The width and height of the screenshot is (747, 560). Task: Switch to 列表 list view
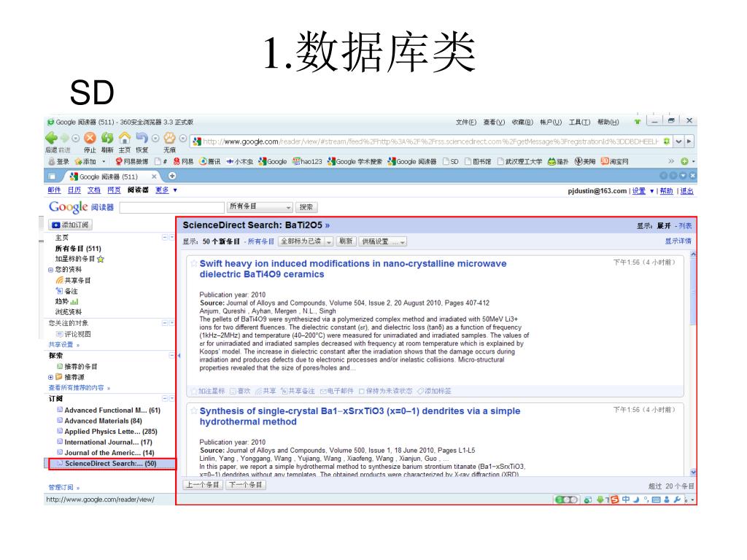685,226
